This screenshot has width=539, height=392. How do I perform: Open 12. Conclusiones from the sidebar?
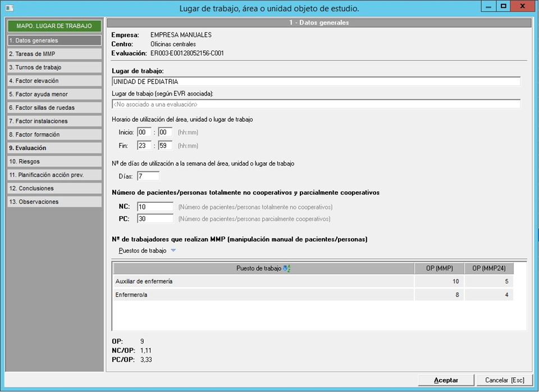click(54, 189)
